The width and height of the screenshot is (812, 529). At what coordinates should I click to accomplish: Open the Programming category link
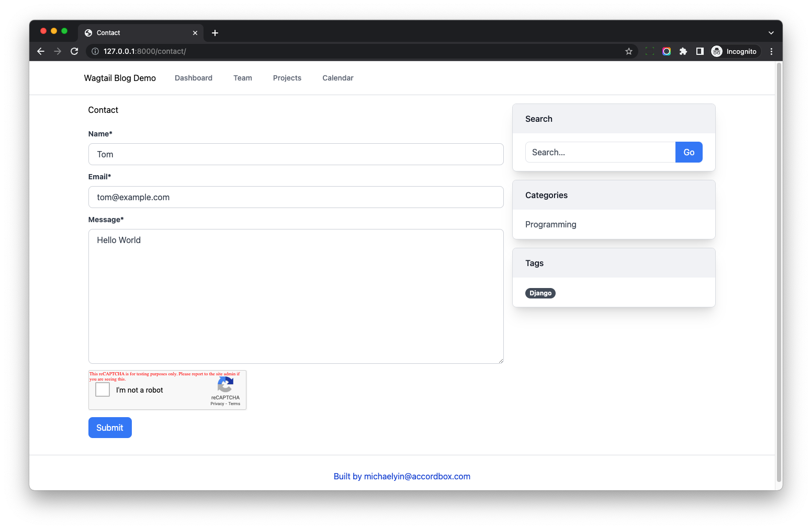pos(550,224)
